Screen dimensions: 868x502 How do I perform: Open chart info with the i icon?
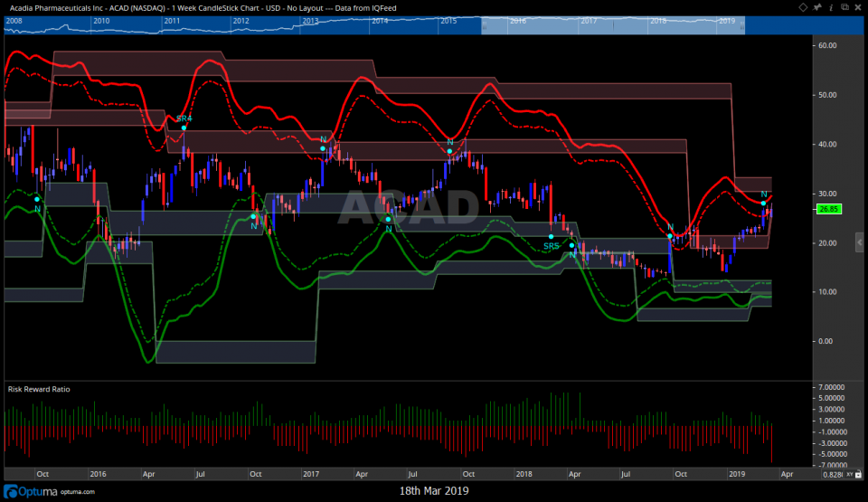[x=831, y=7]
